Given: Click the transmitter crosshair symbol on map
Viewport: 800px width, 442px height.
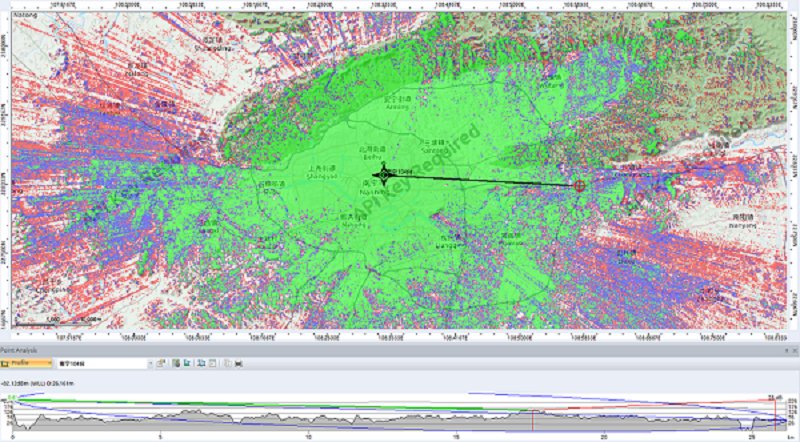Looking at the screenshot, I should (x=385, y=174).
